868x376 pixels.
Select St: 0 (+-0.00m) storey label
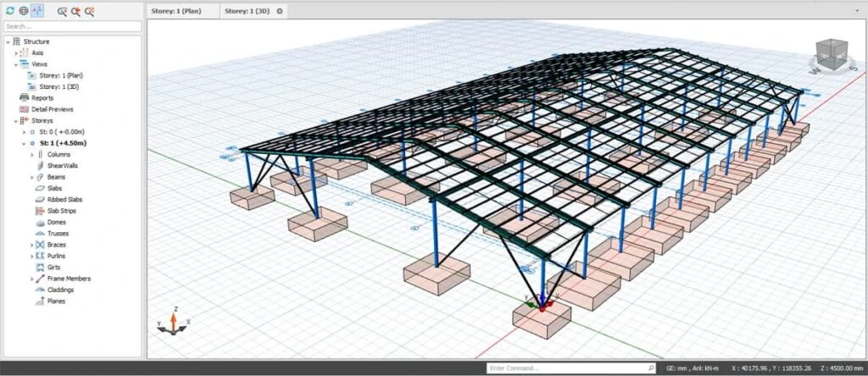coord(62,132)
